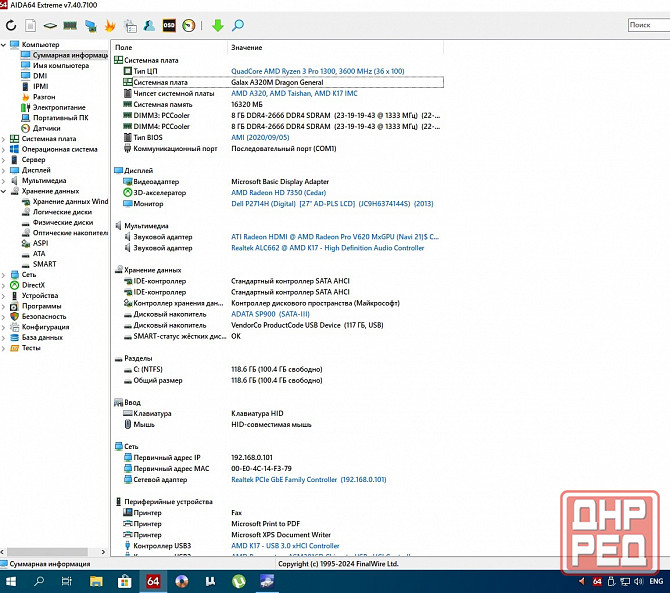Expand the Мультимедиа tree node
Image resolution: width=670 pixels, height=593 pixels.
3,181
